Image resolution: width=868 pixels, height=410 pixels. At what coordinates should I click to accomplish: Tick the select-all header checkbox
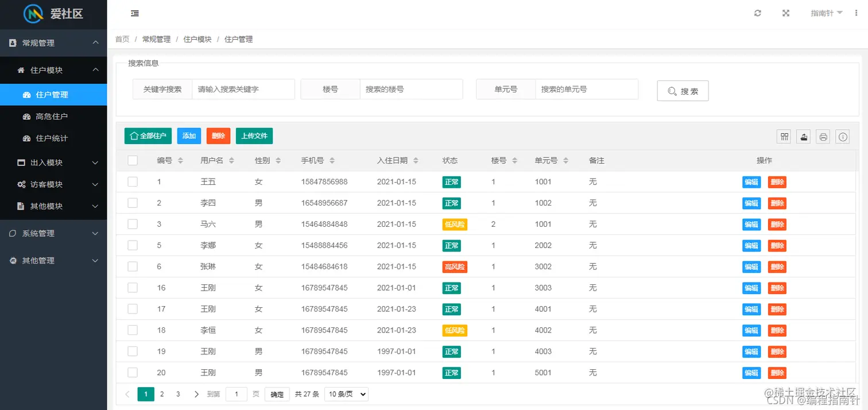133,160
